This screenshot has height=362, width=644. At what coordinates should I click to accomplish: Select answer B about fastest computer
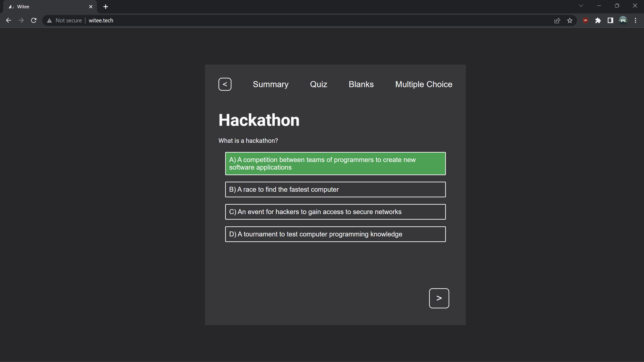tap(335, 189)
